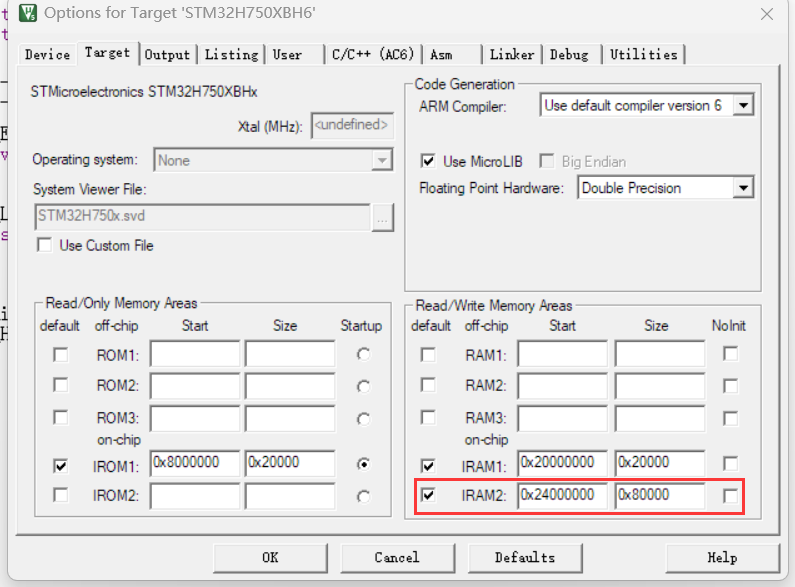Edit the IRAM2 Size field 0x80000
The width and height of the screenshot is (795, 587).
[x=660, y=495]
